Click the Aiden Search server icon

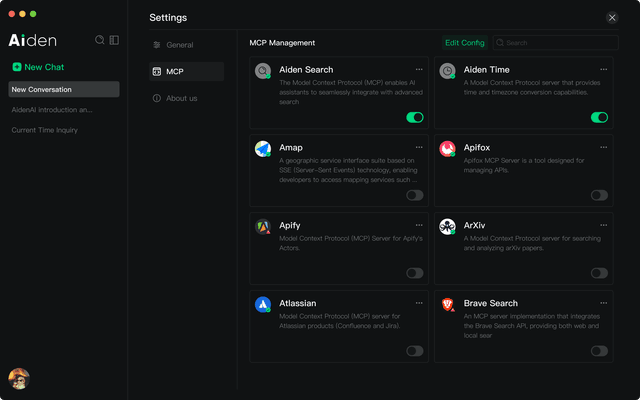[263, 71]
